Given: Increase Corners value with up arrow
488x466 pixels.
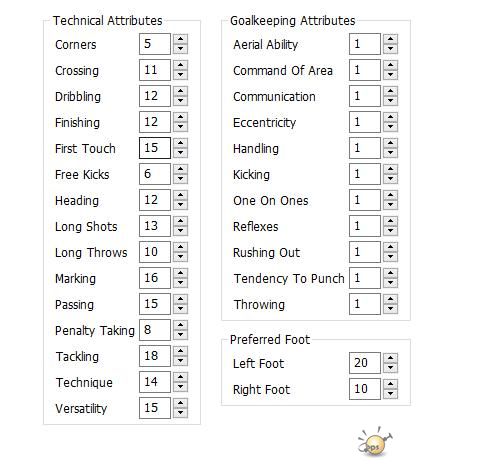Looking at the screenshot, I should [180, 39].
